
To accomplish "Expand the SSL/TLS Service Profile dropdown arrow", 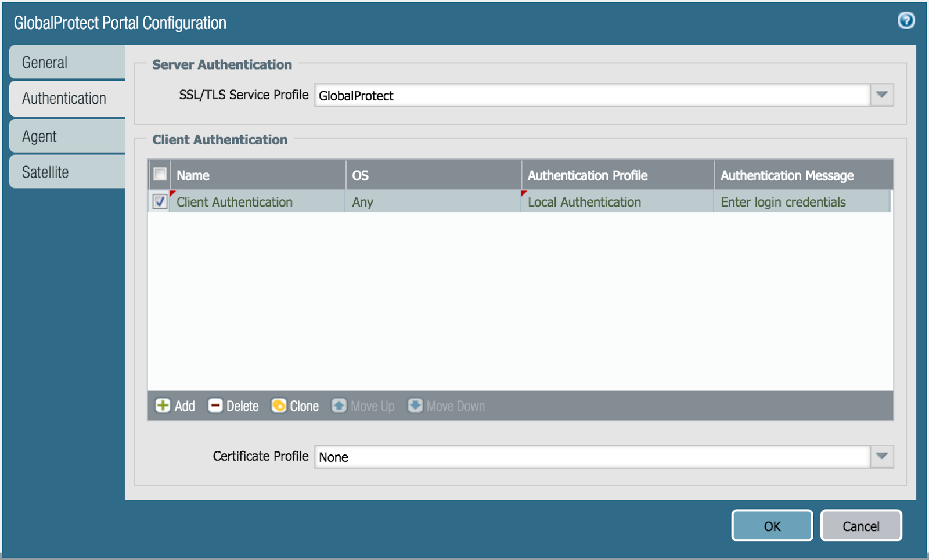I will pos(881,95).
